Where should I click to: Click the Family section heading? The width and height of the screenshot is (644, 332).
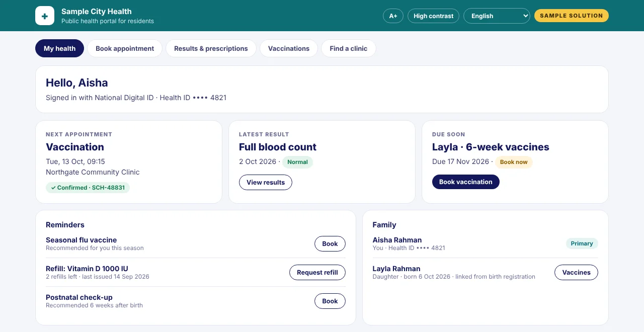coord(384,225)
